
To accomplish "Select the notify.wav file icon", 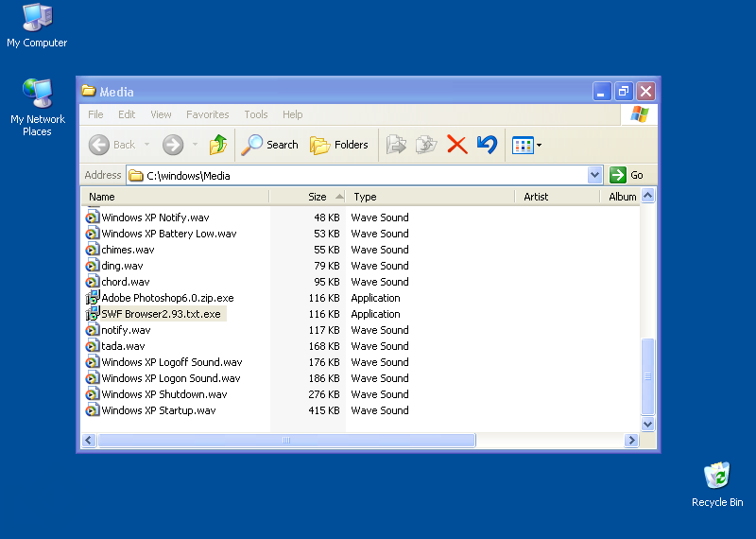I will [92, 330].
